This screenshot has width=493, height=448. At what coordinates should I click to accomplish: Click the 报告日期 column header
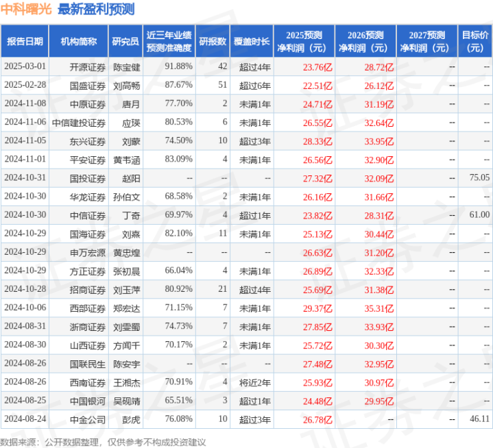click(25, 42)
